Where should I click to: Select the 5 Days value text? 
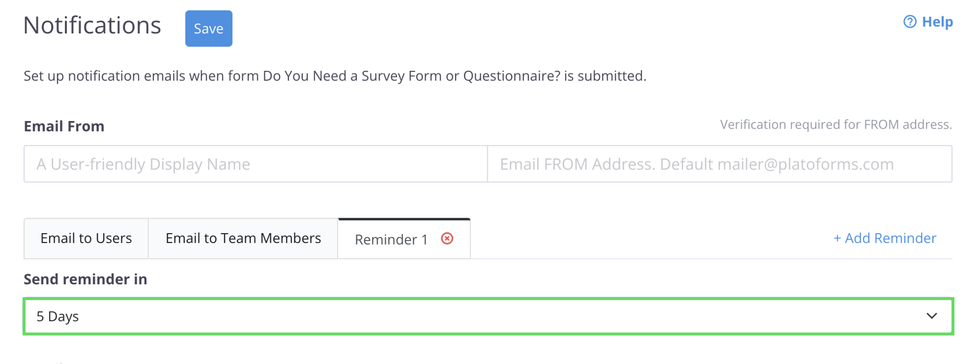[57, 316]
